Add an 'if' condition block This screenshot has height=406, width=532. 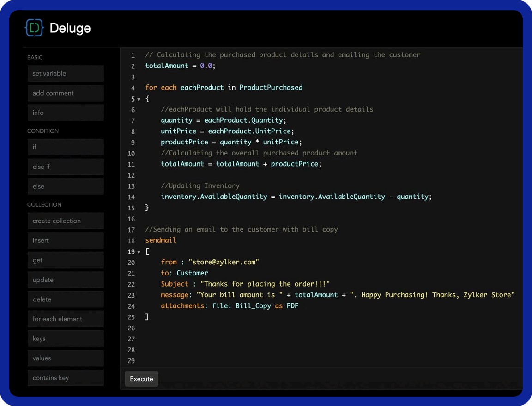[x=66, y=147]
